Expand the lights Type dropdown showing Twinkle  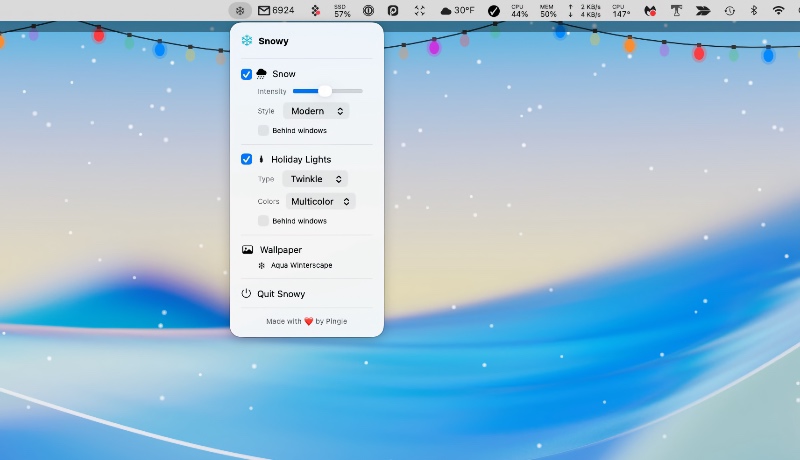pyautogui.click(x=314, y=179)
